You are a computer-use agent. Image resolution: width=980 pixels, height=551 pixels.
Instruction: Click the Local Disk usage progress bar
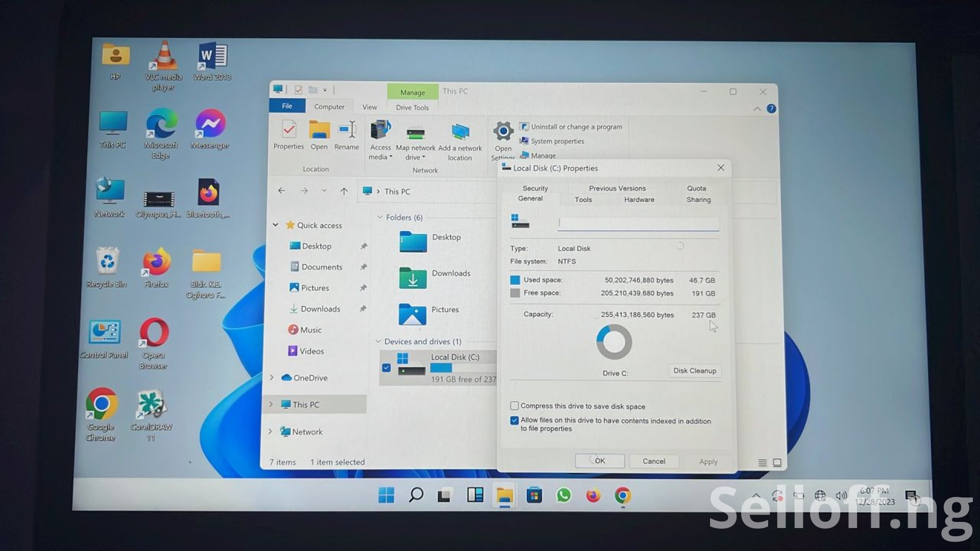(x=463, y=368)
